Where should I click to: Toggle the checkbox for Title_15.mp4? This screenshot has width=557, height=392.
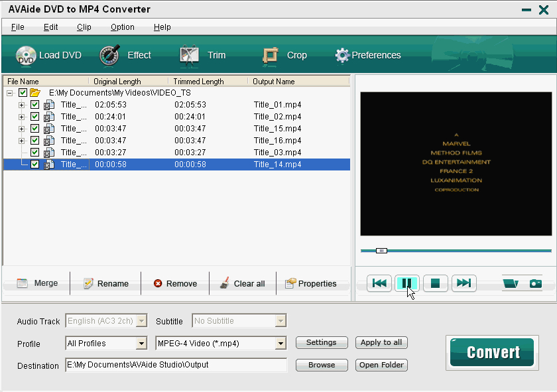[x=35, y=129]
